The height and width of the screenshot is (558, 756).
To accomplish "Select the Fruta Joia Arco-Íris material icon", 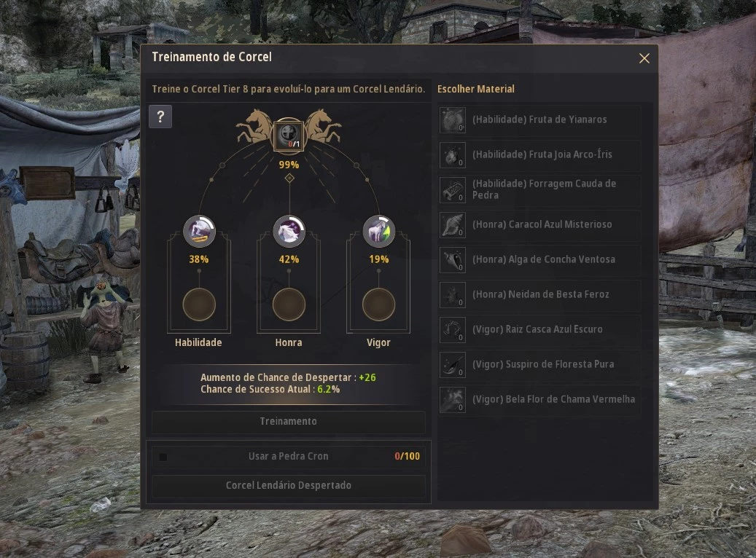I will tap(452, 155).
